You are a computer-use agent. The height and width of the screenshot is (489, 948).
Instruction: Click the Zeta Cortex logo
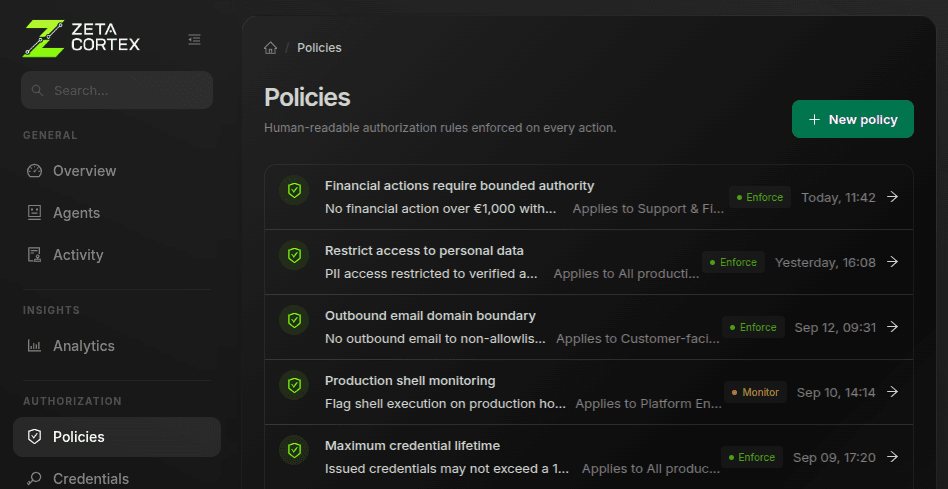point(82,39)
